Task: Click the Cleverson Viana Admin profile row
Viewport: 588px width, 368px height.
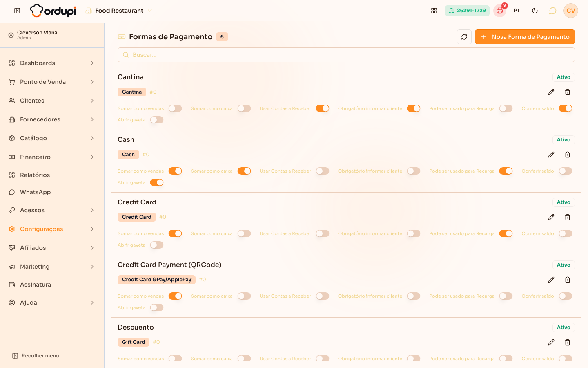Action: pos(52,35)
